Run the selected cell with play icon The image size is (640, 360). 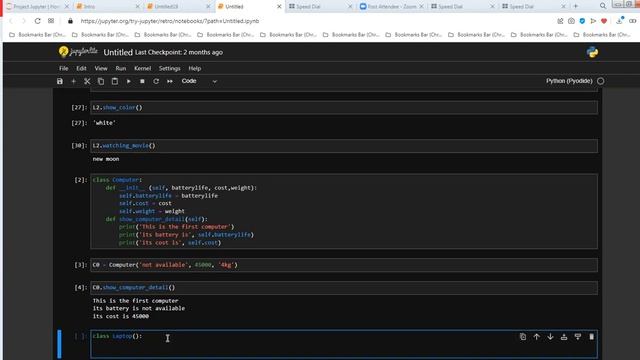pyautogui.click(x=129, y=81)
